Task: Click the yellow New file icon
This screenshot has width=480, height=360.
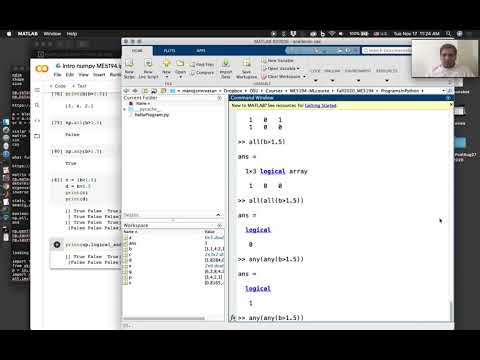Action: point(167,63)
